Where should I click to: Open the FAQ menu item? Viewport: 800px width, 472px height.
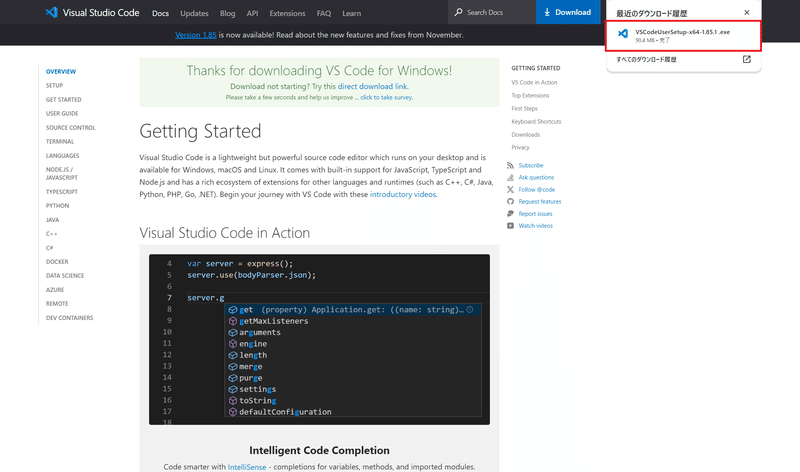click(324, 13)
